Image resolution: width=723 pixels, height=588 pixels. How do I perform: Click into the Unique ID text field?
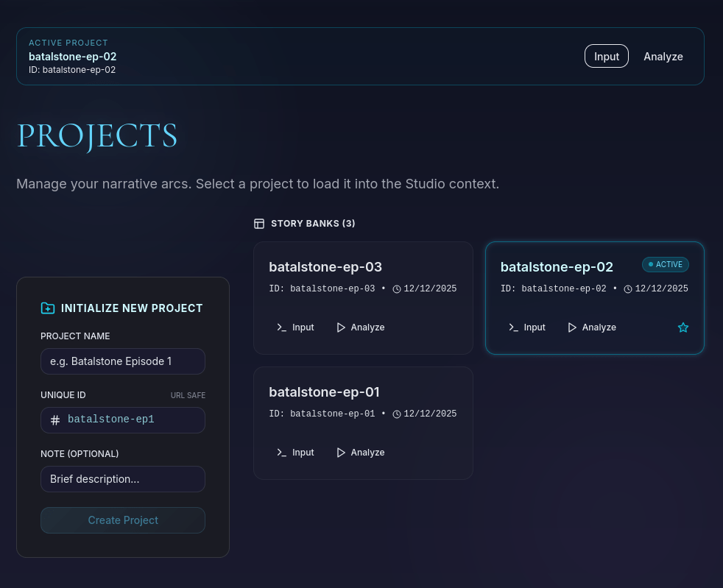133,420
